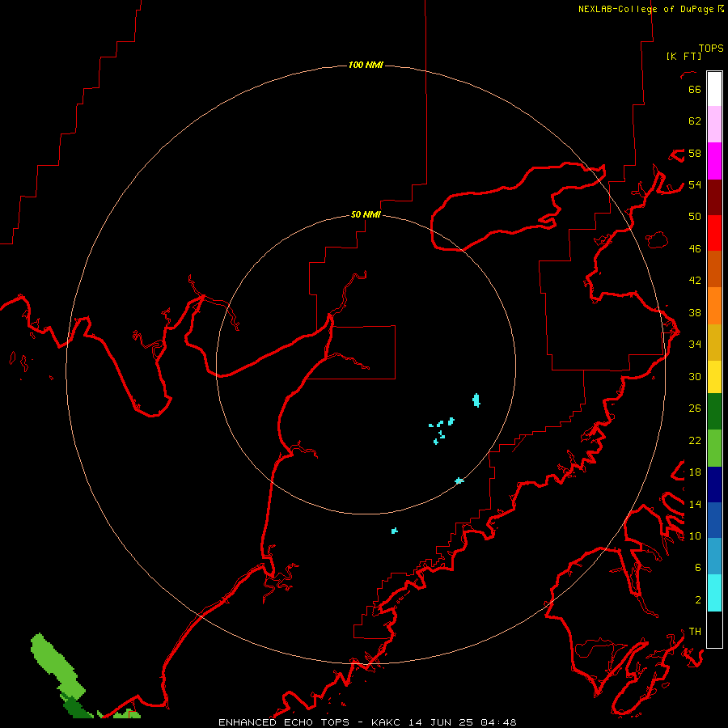728x728 pixels.
Task: Click the legend value '42'
Action: click(695, 281)
